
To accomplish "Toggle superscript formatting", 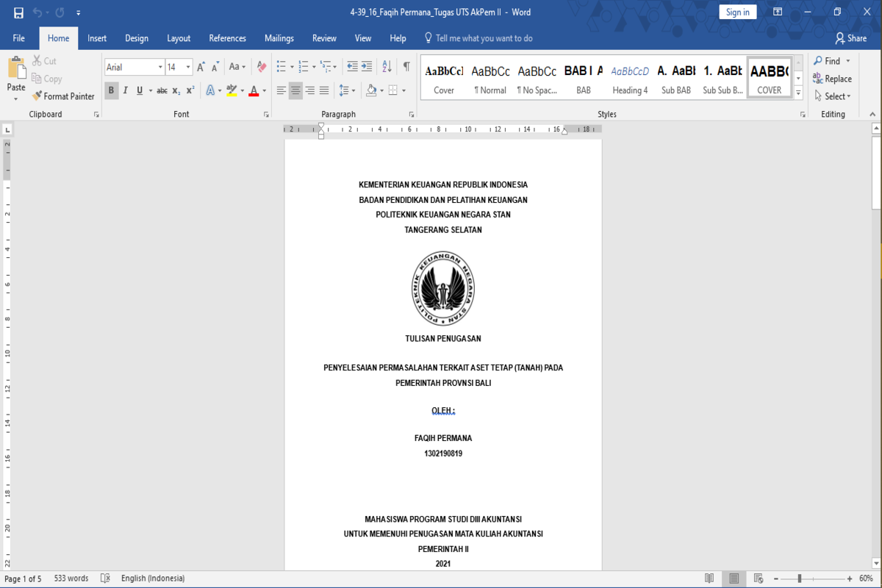I will 190,90.
